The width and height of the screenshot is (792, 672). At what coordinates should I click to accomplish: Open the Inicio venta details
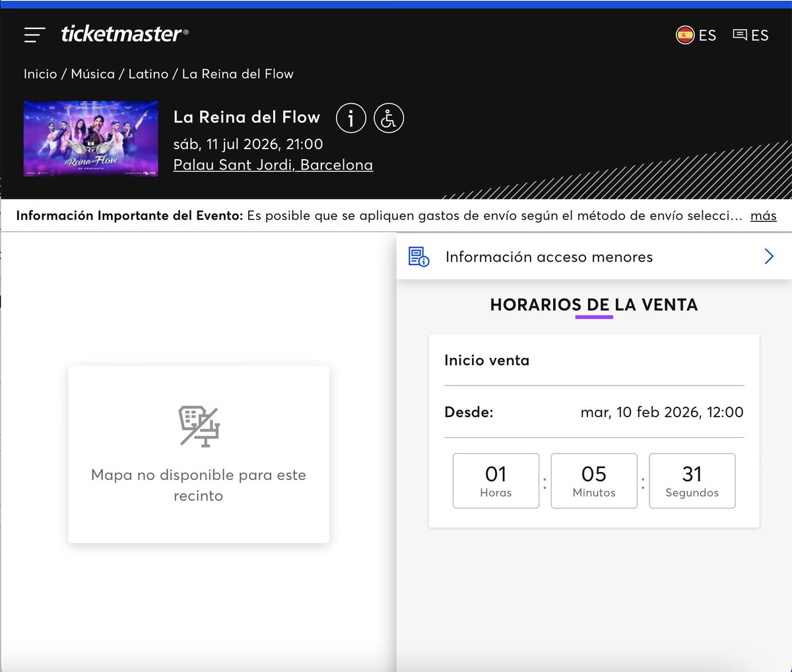(486, 360)
